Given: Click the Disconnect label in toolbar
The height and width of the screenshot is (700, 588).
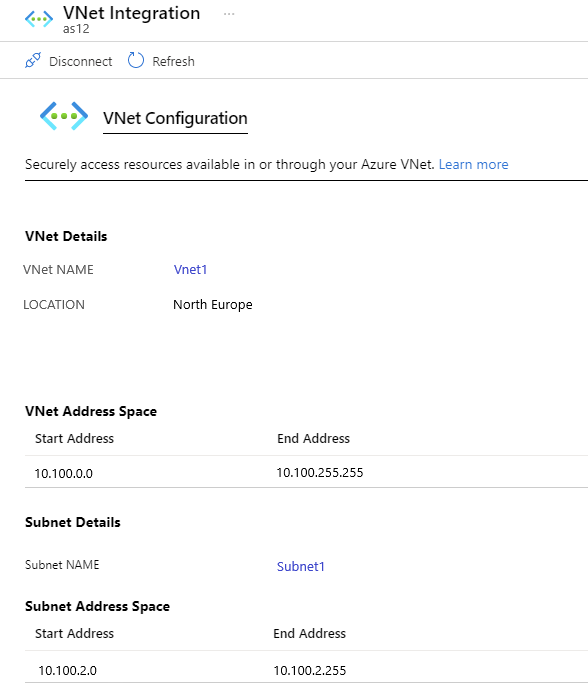Looking at the screenshot, I should 80,61.
